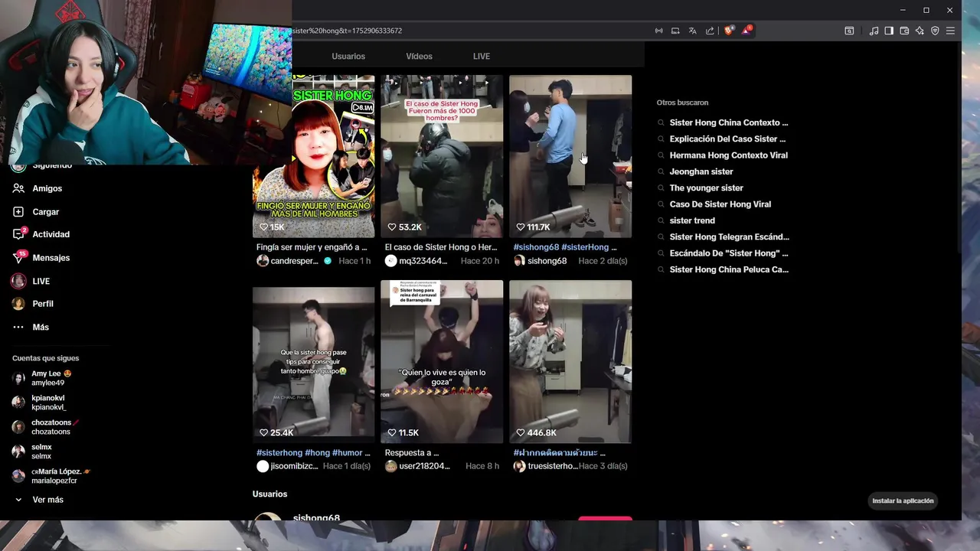Click the #humor hashtag
Screen dimensions: 980x551
tap(347, 453)
